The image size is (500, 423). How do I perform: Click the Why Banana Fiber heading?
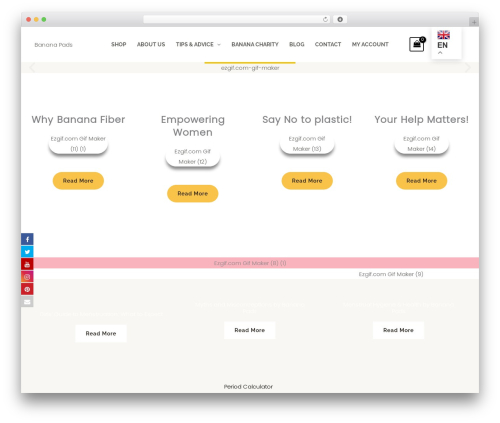pos(78,119)
